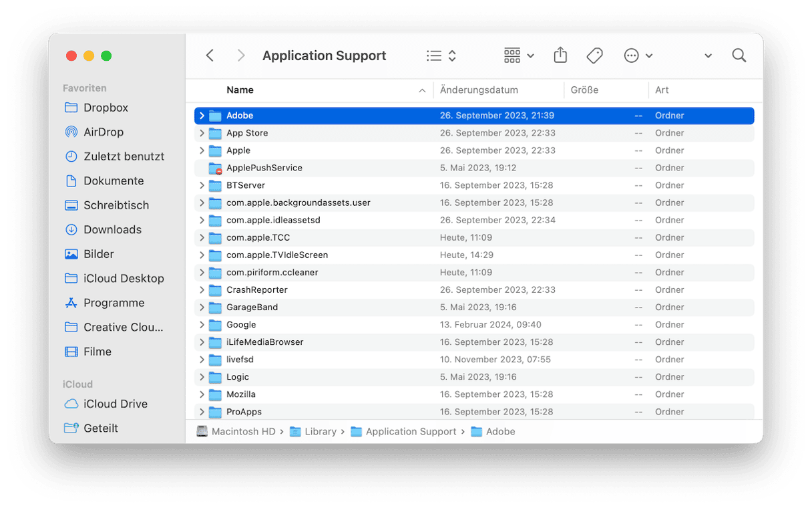
Task: Click the Bilder sidebar icon
Action: [71, 254]
